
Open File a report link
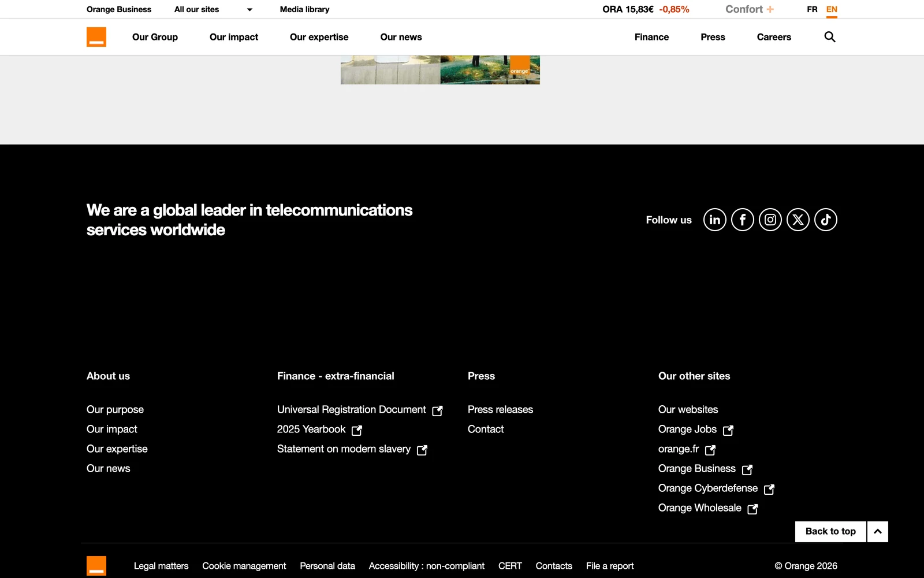tap(610, 566)
